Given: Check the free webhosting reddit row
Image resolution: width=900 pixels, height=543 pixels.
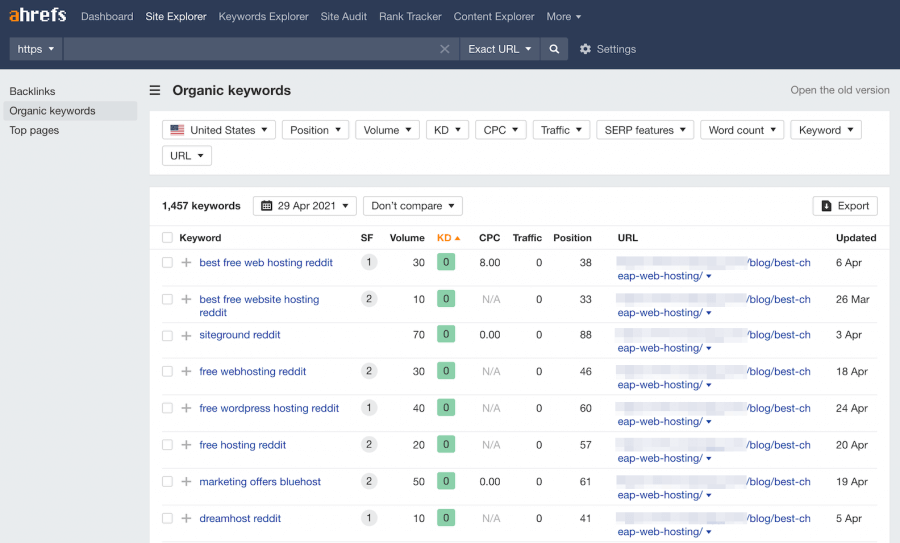Looking at the screenshot, I should click(167, 371).
